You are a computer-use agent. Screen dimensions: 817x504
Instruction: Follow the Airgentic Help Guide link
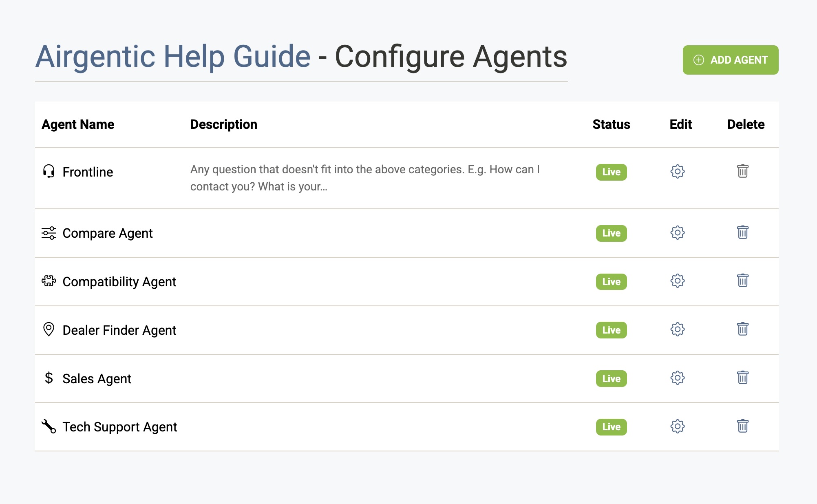click(x=173, y=56)
